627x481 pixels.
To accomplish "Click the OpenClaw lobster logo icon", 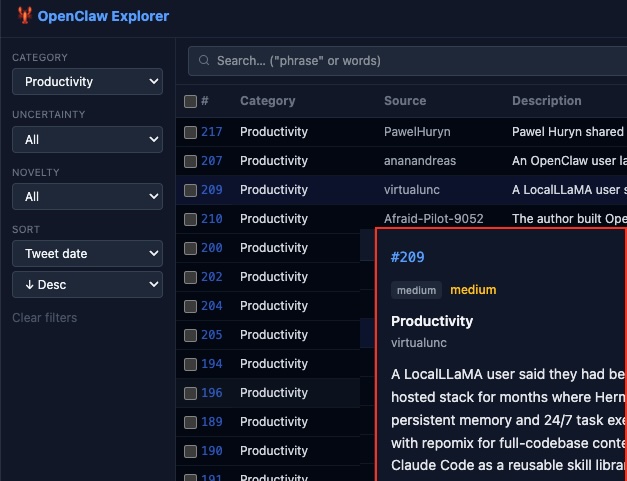I will click(x=24, y=16).
